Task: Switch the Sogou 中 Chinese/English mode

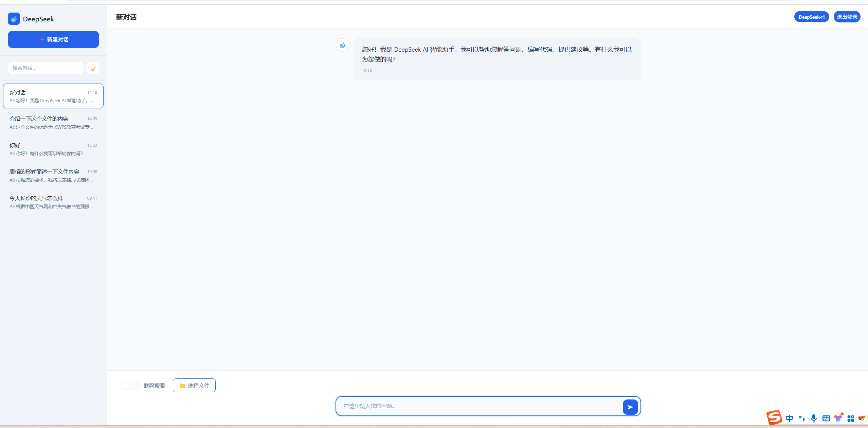Action: [789, 418]
